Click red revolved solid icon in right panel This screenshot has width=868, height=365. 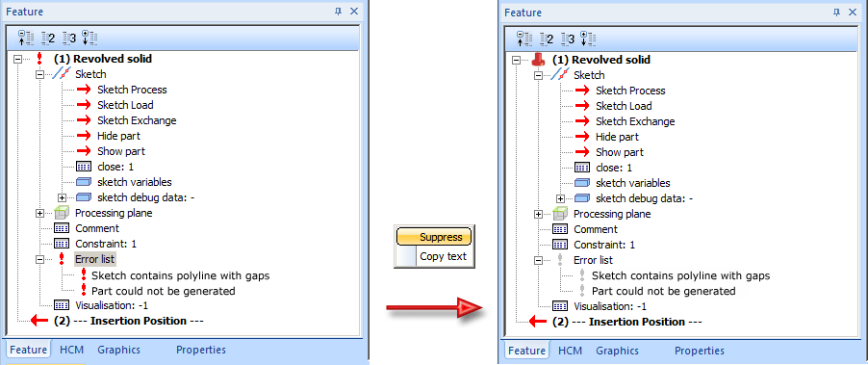pos(539,60)
